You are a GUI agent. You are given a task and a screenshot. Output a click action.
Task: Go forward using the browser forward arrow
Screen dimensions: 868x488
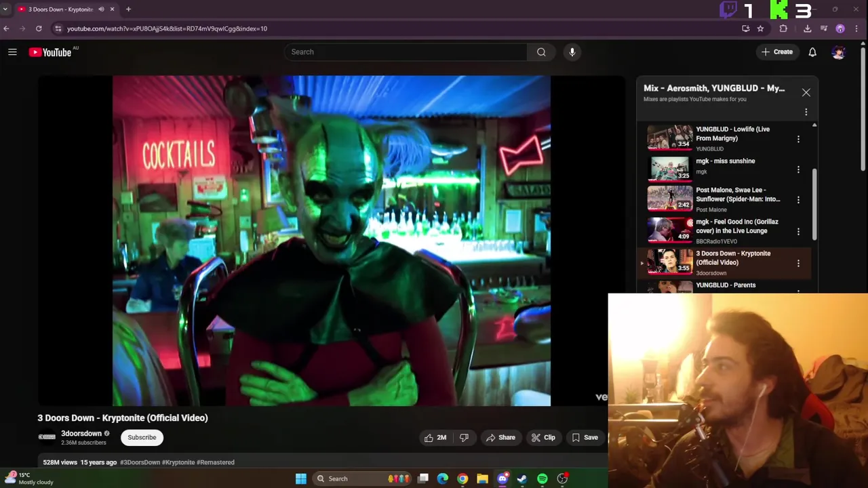[x=22, y=28]
